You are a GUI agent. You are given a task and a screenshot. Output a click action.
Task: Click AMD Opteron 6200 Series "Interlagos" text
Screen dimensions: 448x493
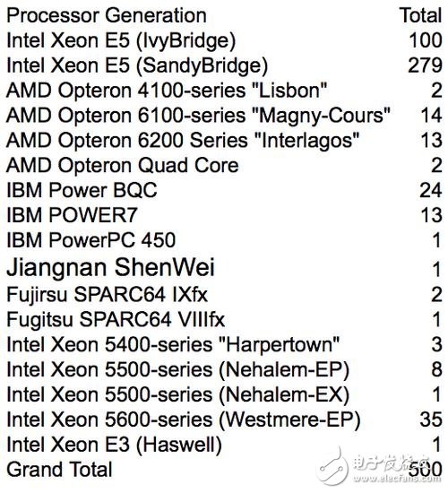183,140
